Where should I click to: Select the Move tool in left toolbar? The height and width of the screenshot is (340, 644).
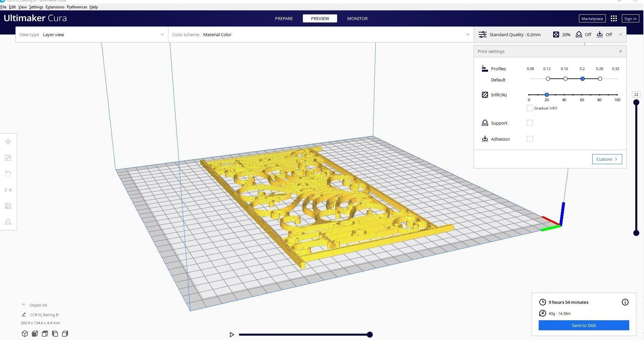click(x=8, y=142)
